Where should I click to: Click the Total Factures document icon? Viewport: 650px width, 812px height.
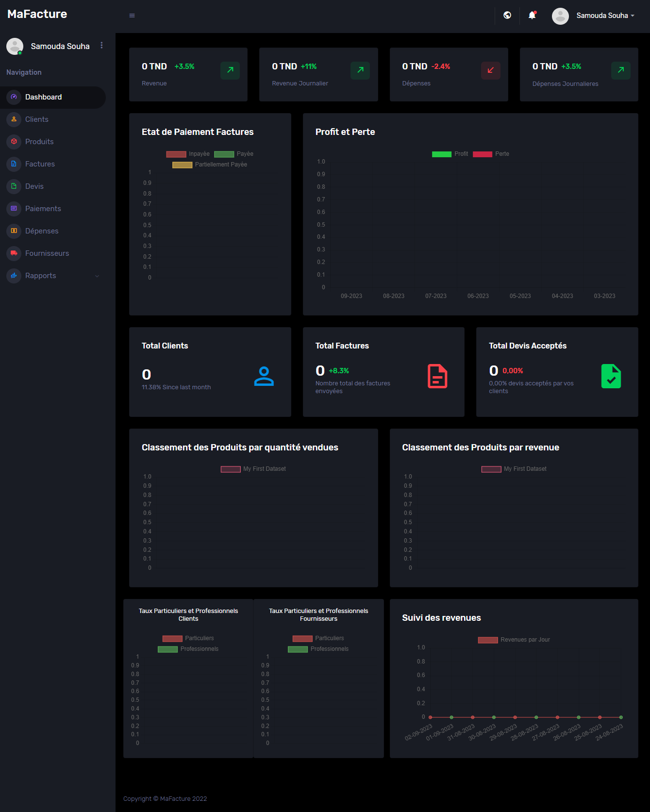(437, 376)
